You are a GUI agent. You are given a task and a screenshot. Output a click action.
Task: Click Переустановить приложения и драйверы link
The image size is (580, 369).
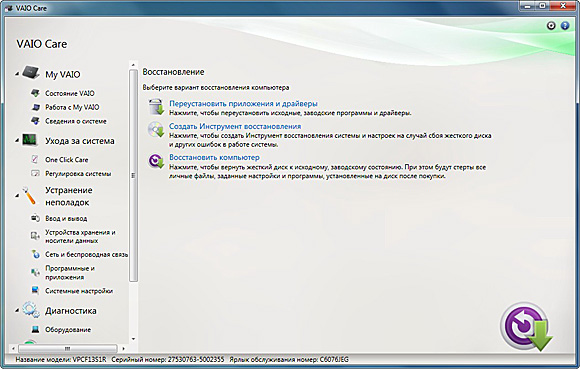(x=243, y=104)
